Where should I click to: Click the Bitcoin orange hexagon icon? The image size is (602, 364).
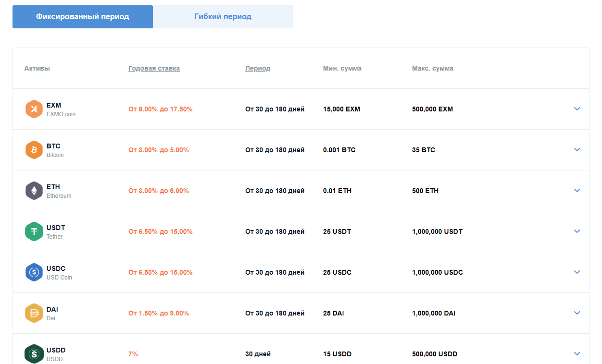[34, 150]
